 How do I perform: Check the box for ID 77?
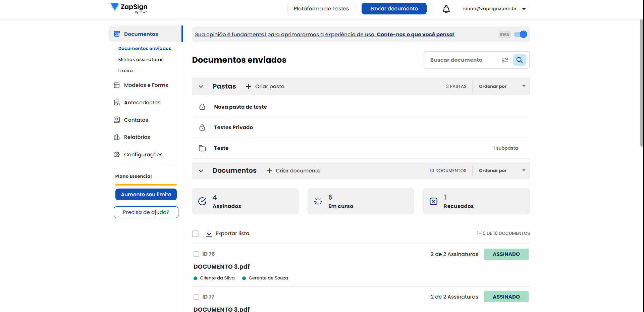pyautogui.click(x=197, y=297)
